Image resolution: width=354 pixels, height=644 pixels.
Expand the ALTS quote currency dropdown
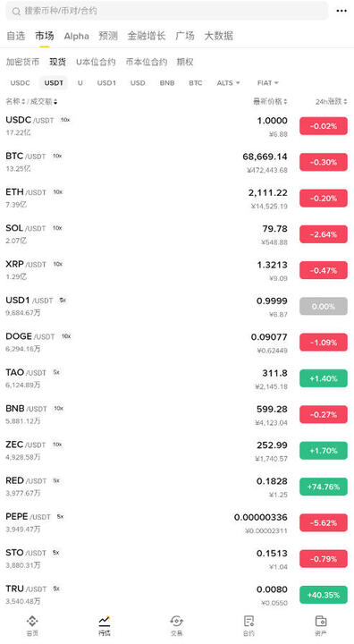(228, 83)
